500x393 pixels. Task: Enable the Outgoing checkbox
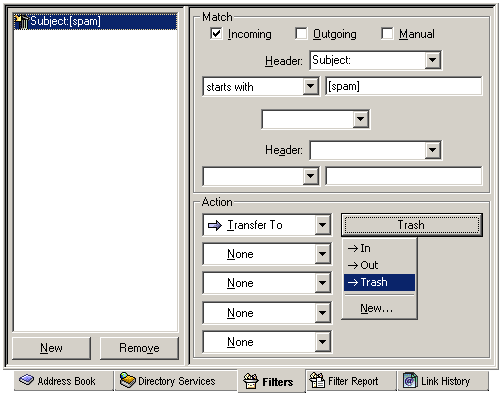point(301,34)
